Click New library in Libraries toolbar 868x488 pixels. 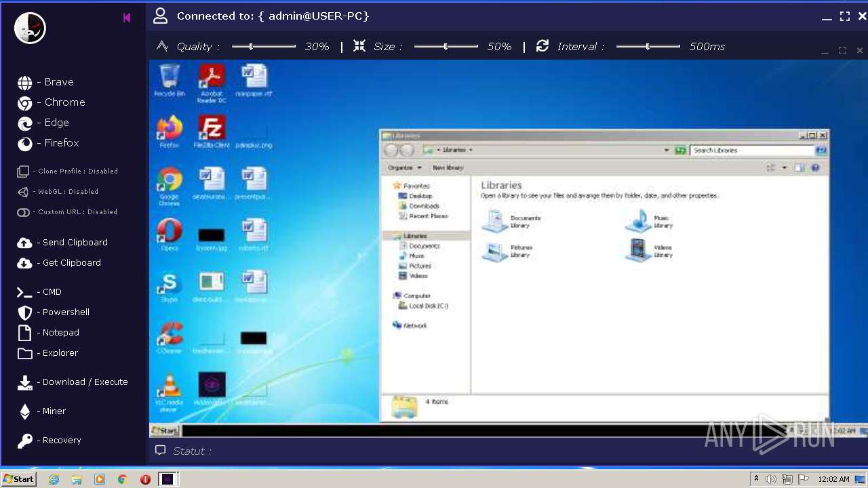click(x=448, y=167)
